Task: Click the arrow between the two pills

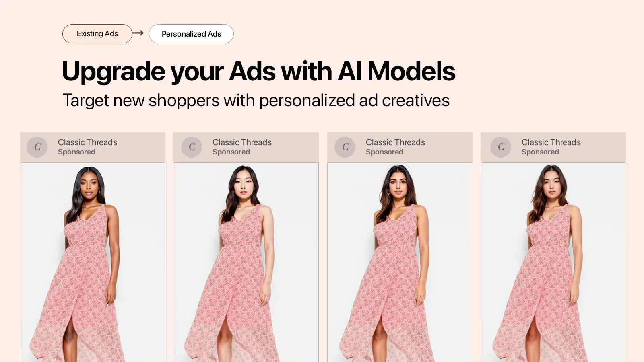Action: [138, 33]
